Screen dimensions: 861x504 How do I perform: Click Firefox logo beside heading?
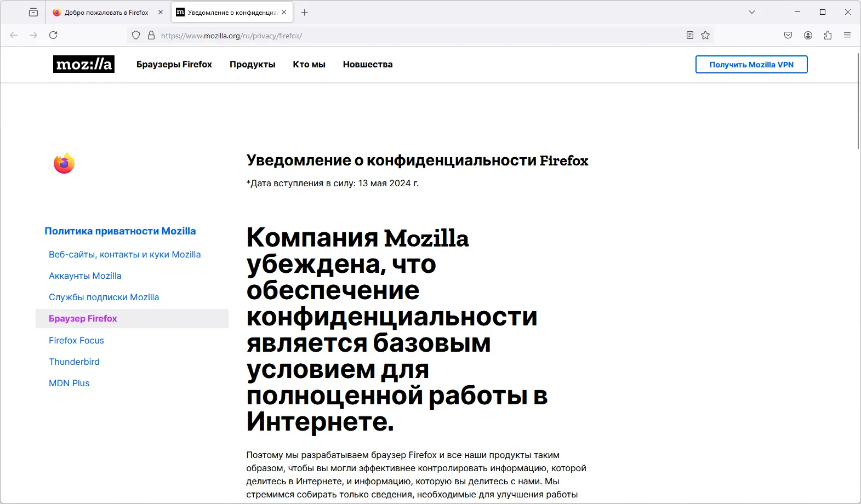coord(64,163)
